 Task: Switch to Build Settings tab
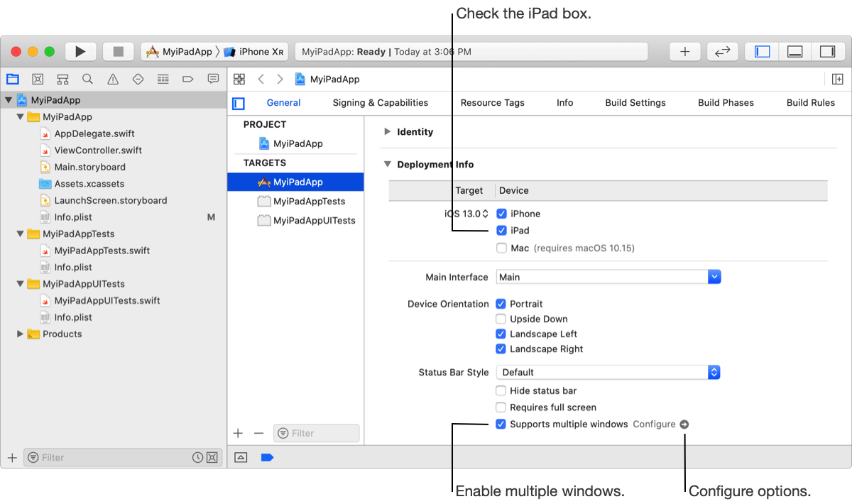coord(635,103)
